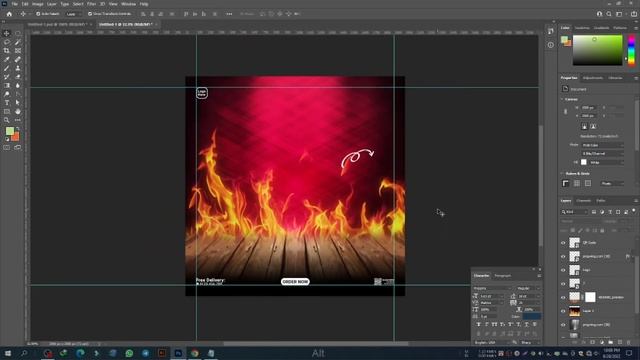Open the anti-aliasing Sharp dropdown

click(x=530, y=342)
